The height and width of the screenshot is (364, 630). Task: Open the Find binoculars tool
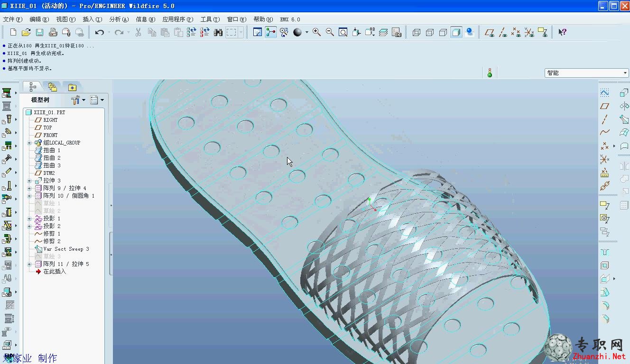218,32
